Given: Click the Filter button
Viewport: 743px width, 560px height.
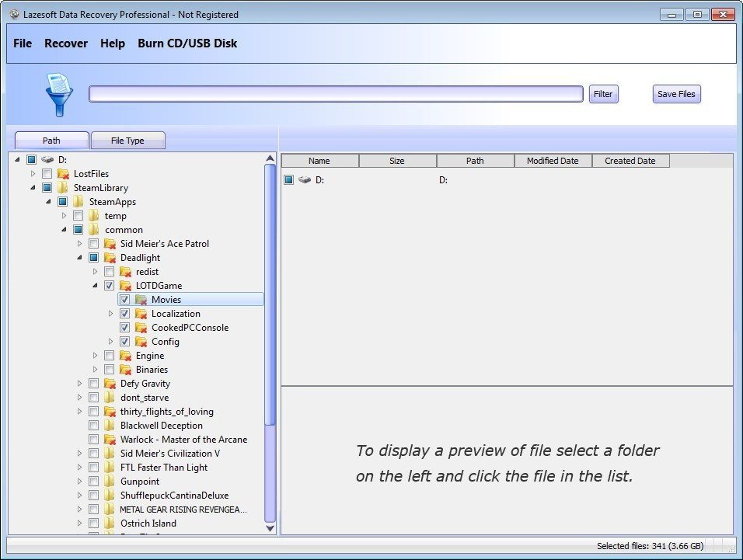Looking at the screenshot, I should coord(603,93).
